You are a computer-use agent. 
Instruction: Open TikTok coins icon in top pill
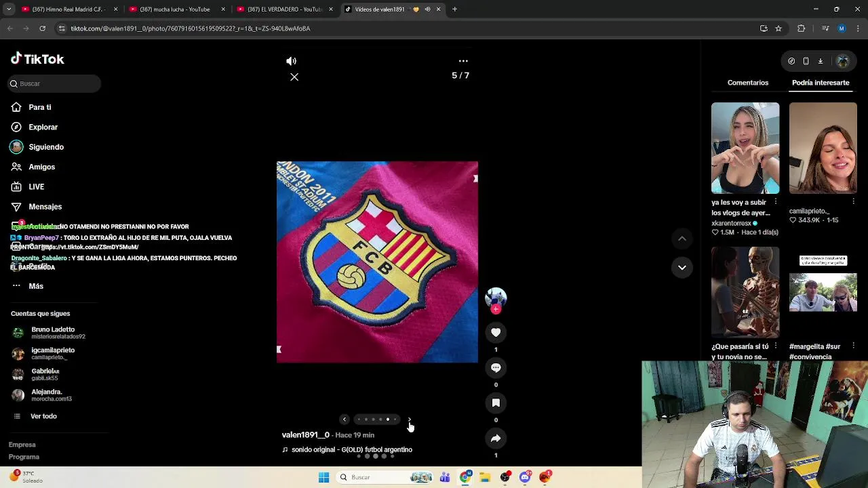[791, 61]
